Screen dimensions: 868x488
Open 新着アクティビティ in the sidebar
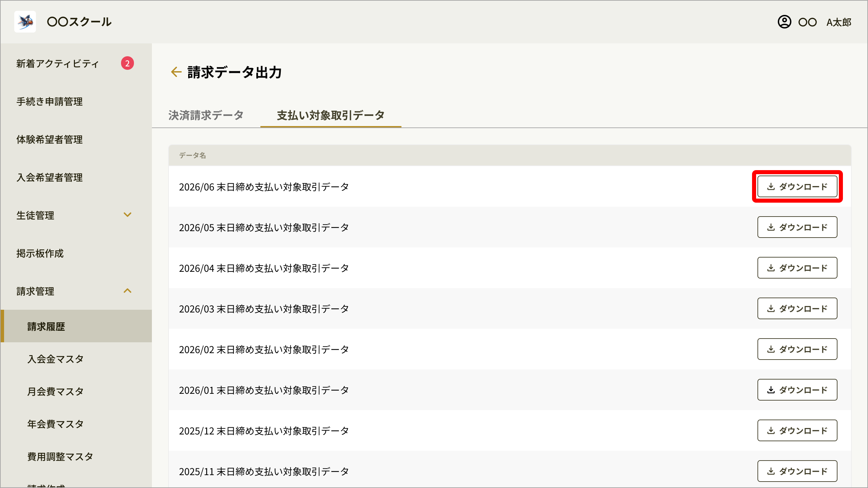[58, 63]
